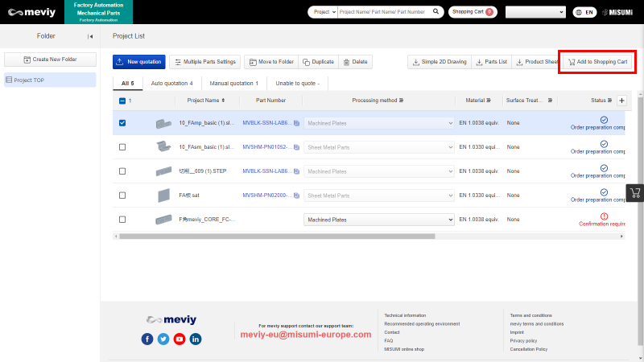Image resolution: width=644 pixels, height=362 pixels.
Task: Open the blank account dropdown in header
Action: click(535, 12)
